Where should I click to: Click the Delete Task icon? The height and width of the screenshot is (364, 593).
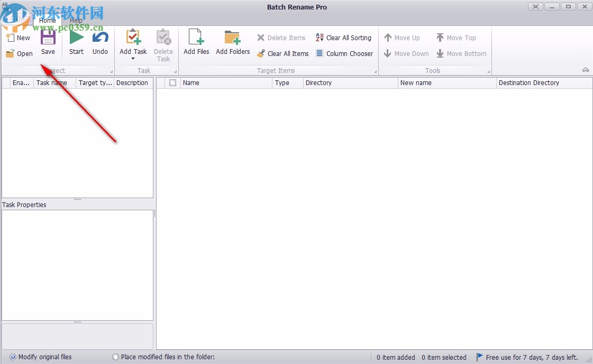tap(163, 37)
